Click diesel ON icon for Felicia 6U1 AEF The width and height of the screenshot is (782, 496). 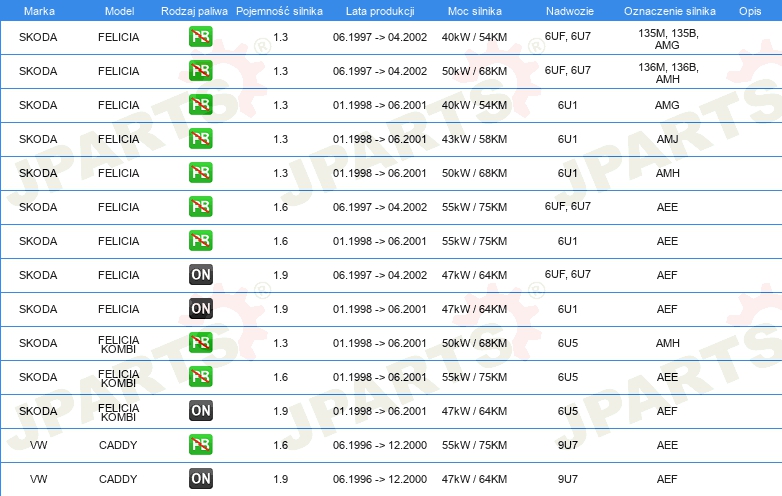(x=200, y=308)
